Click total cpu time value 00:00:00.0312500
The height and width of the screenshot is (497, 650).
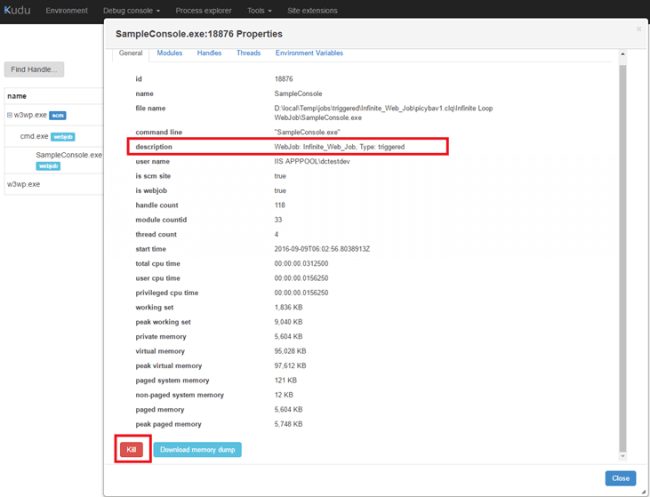301,264
